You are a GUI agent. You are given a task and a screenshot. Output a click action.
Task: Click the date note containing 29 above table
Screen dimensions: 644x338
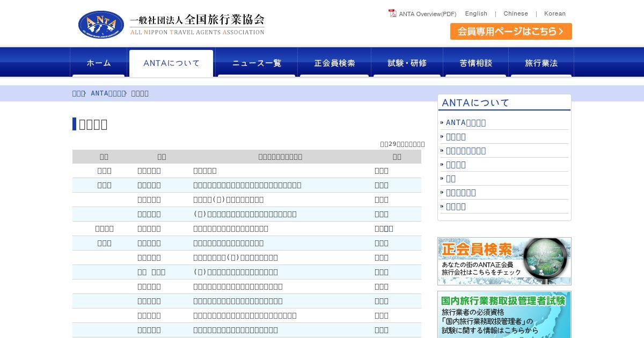pos(402,144)
